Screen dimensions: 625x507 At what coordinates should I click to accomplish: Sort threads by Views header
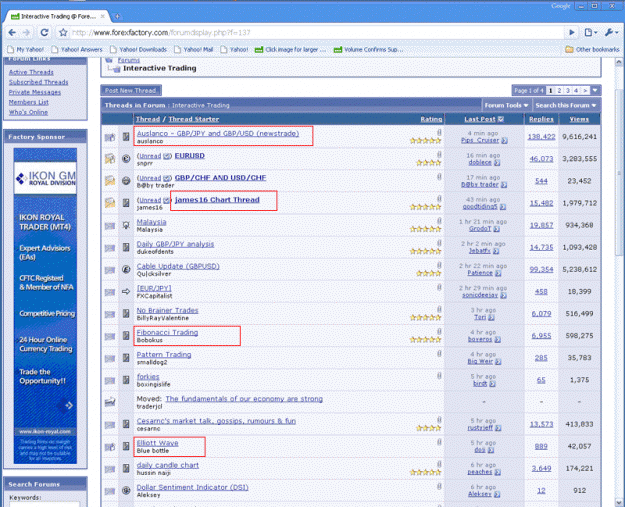pyautogui.click(x=579, y=119)
